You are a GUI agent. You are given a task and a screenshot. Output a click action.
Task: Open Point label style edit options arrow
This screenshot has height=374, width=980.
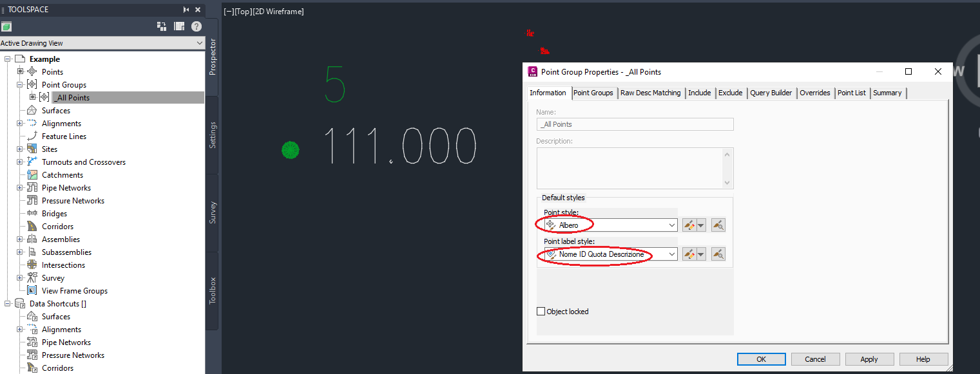coord(701,254)
